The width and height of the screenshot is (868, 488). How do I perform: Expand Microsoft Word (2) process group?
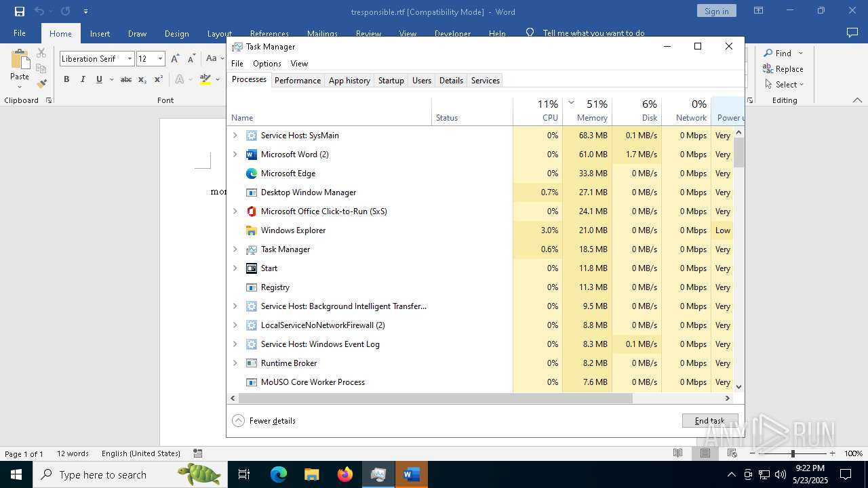point(235,154)
